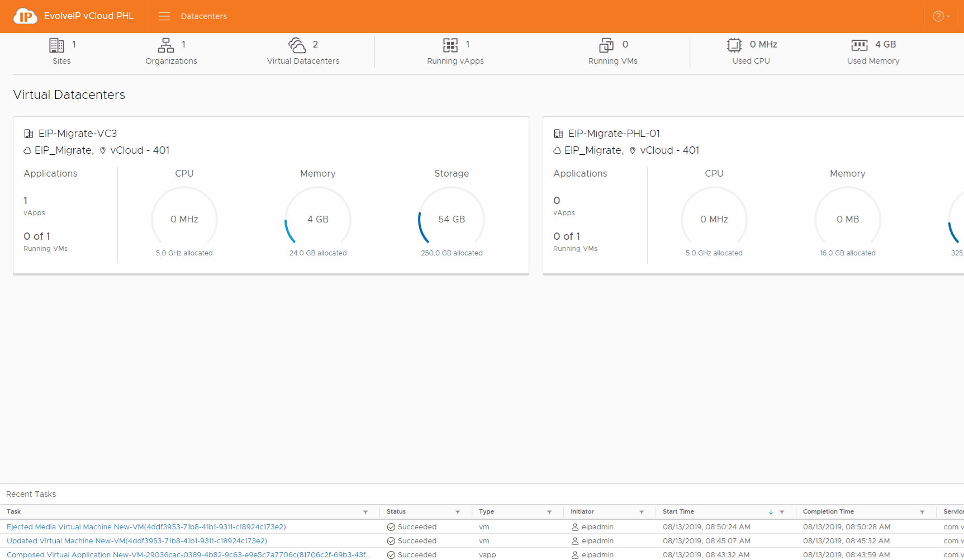Filter the Status column
Viewport: 964px width, 560px height.
(458, 512)
